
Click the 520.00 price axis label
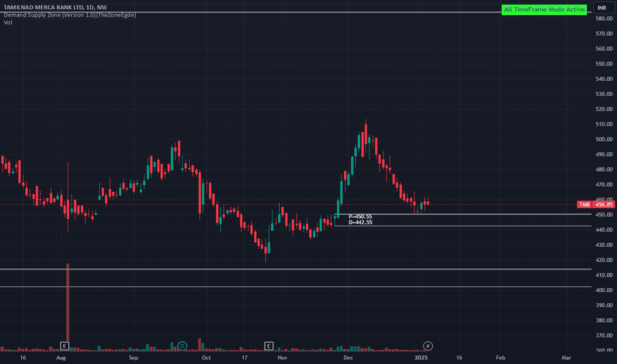(604, 109)
